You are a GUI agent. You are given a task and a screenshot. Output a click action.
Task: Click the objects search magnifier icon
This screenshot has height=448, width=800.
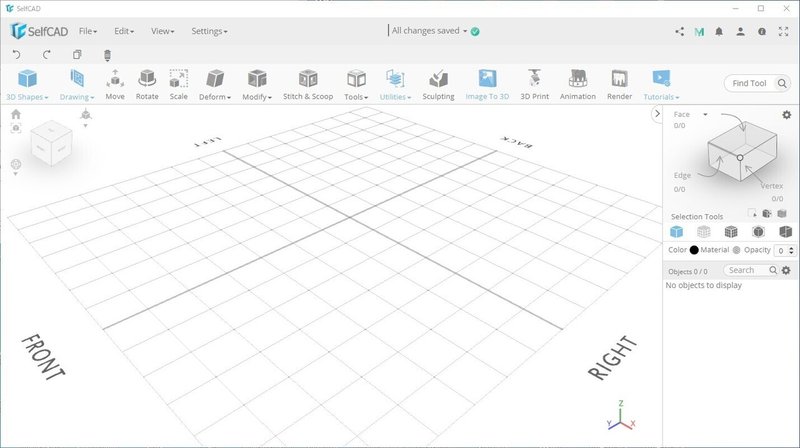click(x=773, y=270)
